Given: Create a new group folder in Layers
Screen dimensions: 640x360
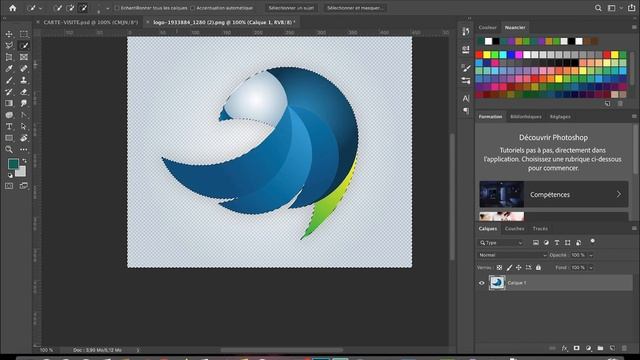Looking at the screenshot, I should [600, 348].
